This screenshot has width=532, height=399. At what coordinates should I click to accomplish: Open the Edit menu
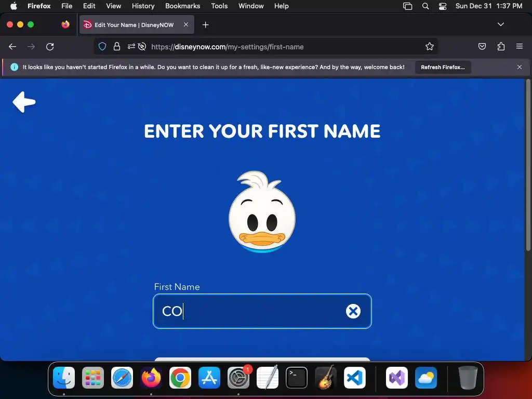pyautogui.click(x=89, y=6)
